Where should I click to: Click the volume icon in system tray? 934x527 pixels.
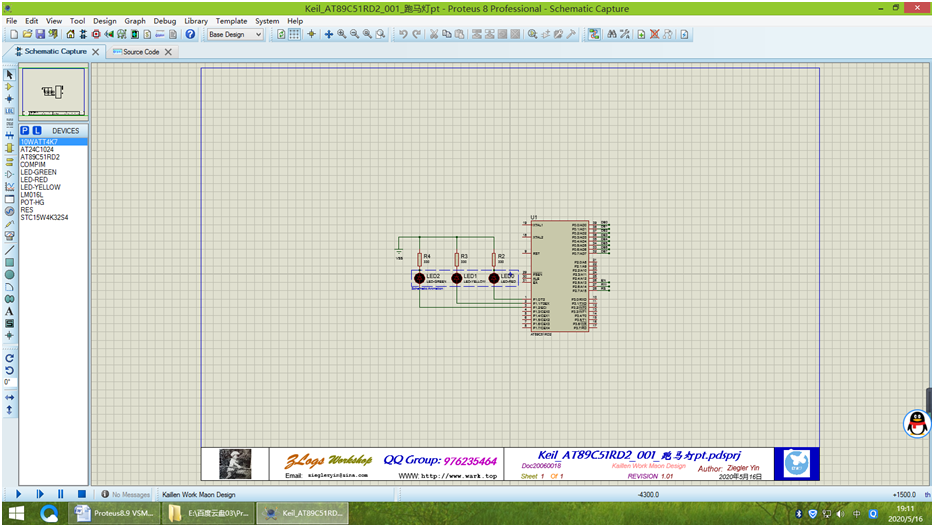pos(840,514)
